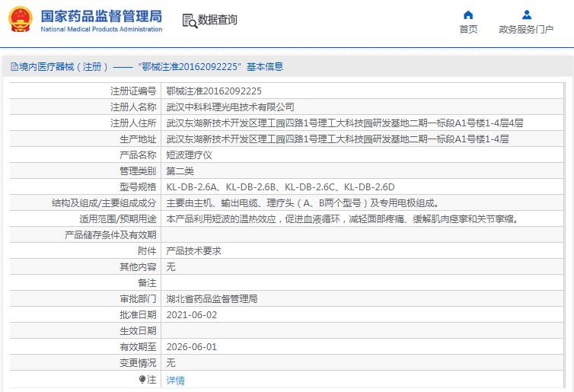Viewport: 574px width, 392px height.
Task: Click the 注册证编号 row label
Action: (133, 91)
